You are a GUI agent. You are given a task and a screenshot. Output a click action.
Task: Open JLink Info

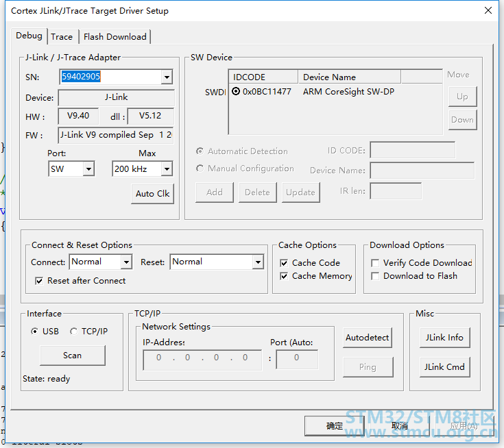pyautogui.click(x=444, y=338)
